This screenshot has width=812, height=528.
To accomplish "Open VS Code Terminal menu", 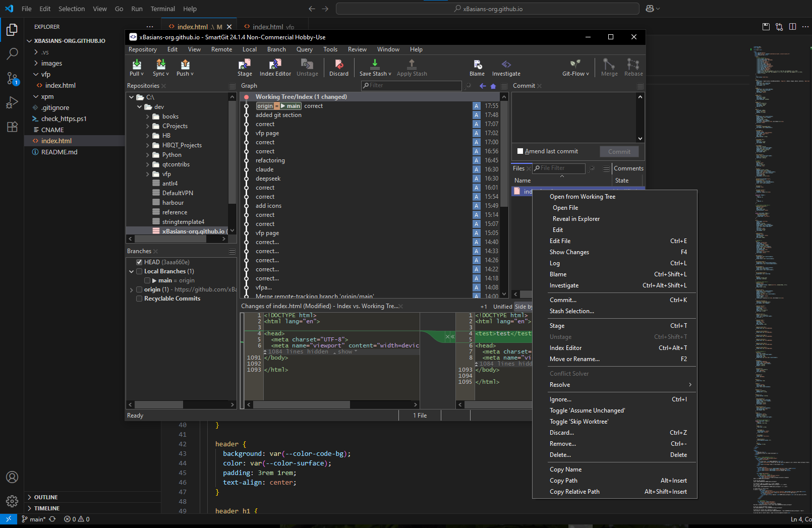I will 162,9.
